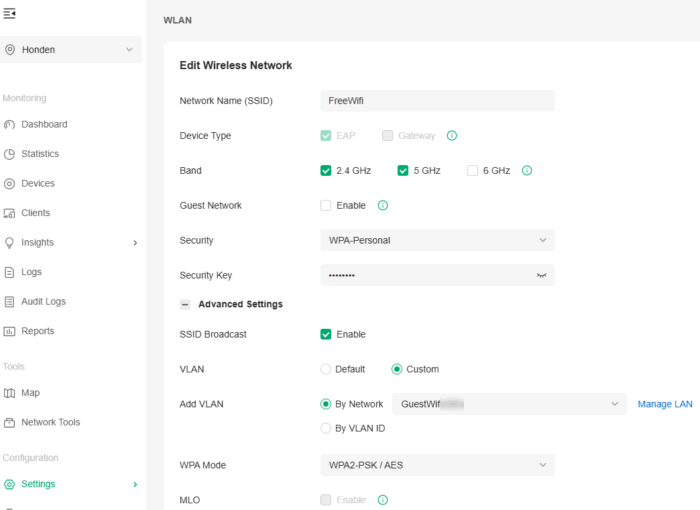Open the WPA Mode dropdown
The image size is (700, 510).
[x=437, y=465]
